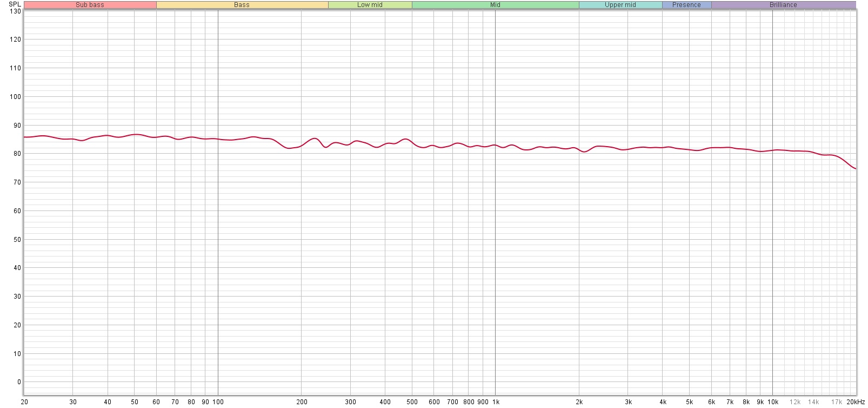This screenshot has height=408, width=868.
Task: Select the 17k frequency axis label
Action: click(x=837, y=402)
